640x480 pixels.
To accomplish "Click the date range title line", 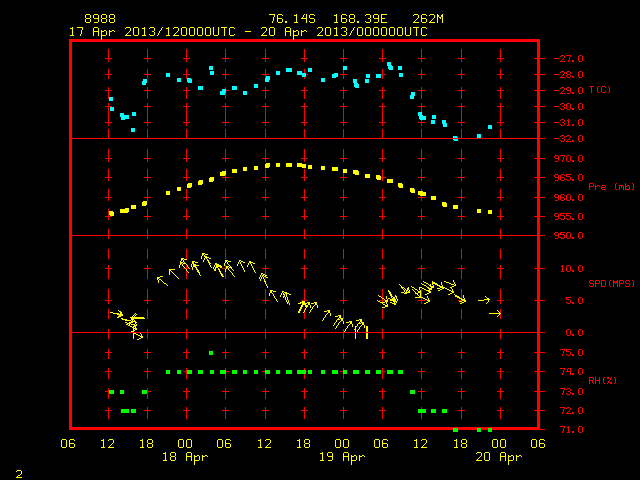I will pos(248,32).
